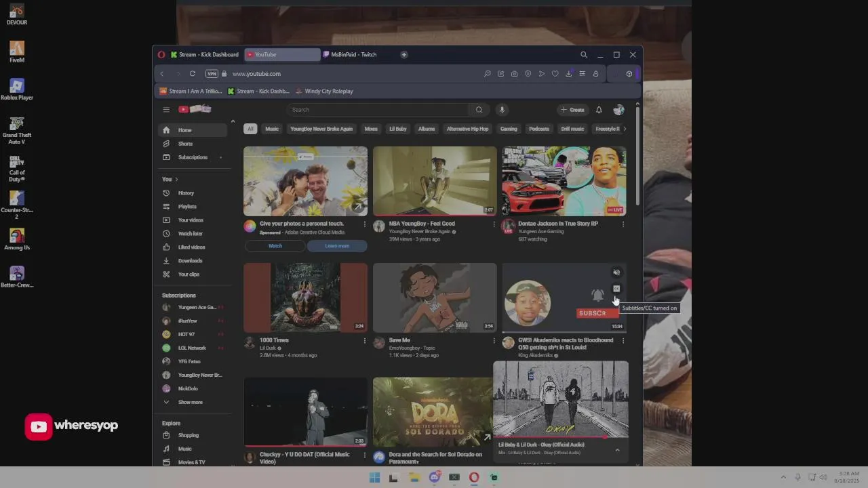Open the Windows Start button
Image resolution: width=868 pixels, height=488 pixels.
[374, 478]
